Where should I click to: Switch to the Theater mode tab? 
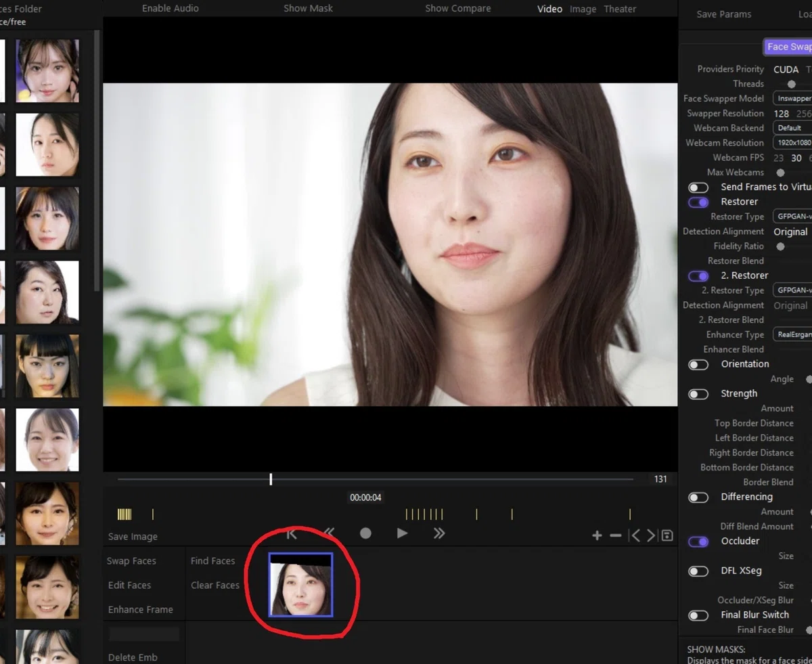tap(620, 9)
